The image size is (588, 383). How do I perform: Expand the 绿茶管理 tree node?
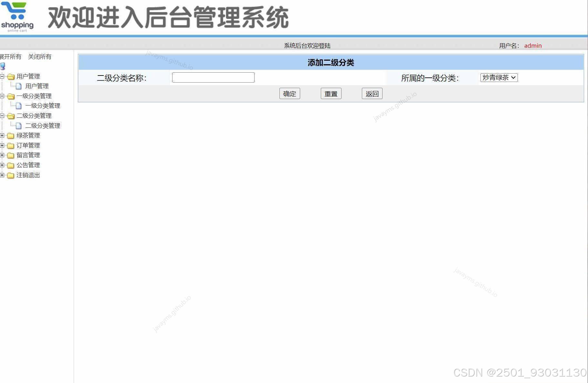(2, 136)
